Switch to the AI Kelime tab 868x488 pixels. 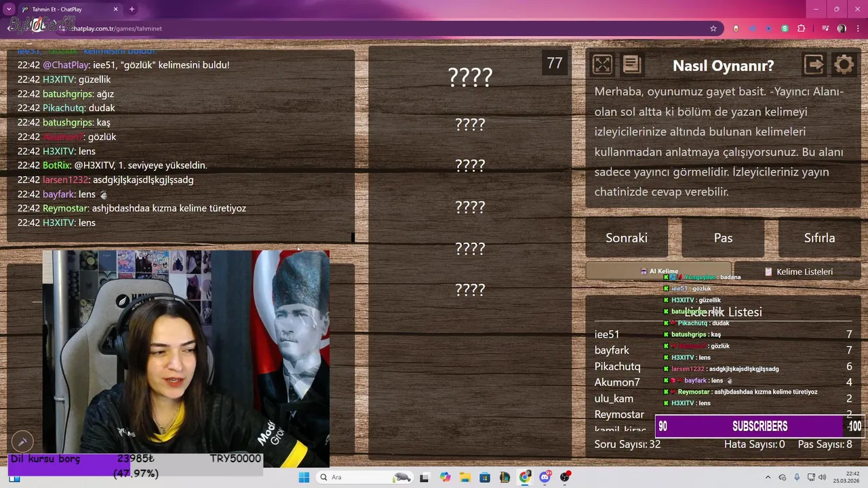coord(658,271)
